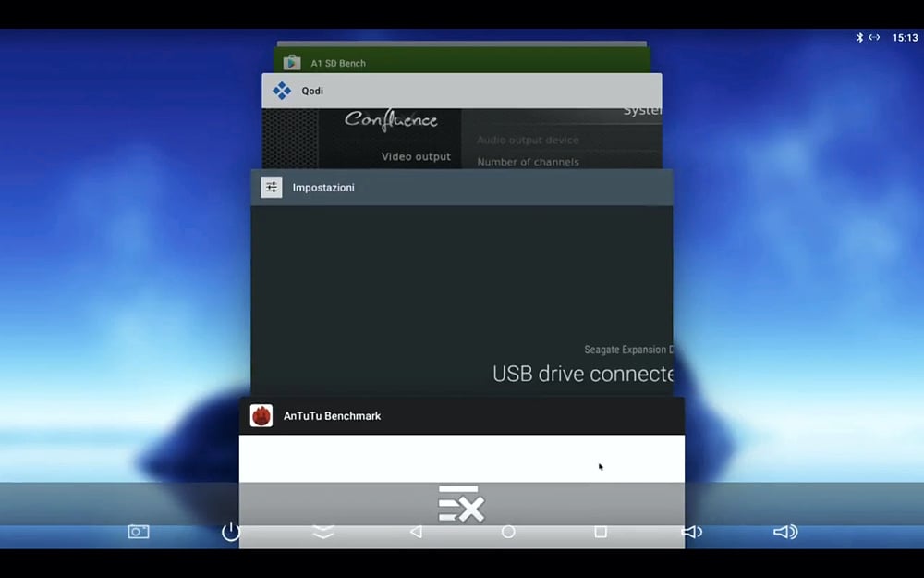Tap Seagate Expansion label in Impostazioni card
The width and height of the screenshot is (924, 578).
(628, 350)
